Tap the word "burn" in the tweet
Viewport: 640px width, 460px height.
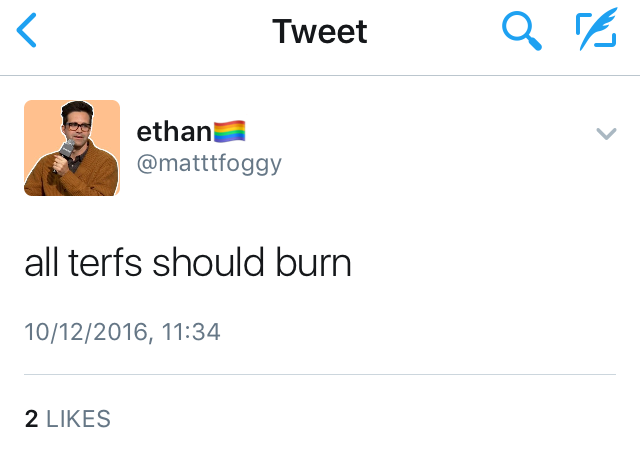[x=313, y=262]
